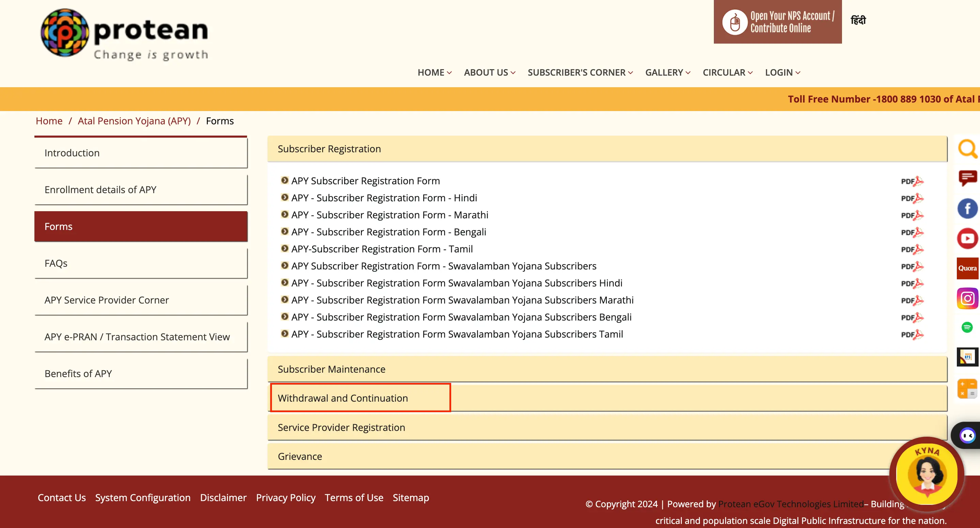Click 'APY - Subscriber Registration Form - Bengali' text
Screen dimensions: 980x528
pyautogui.click(x=389, y=232)
